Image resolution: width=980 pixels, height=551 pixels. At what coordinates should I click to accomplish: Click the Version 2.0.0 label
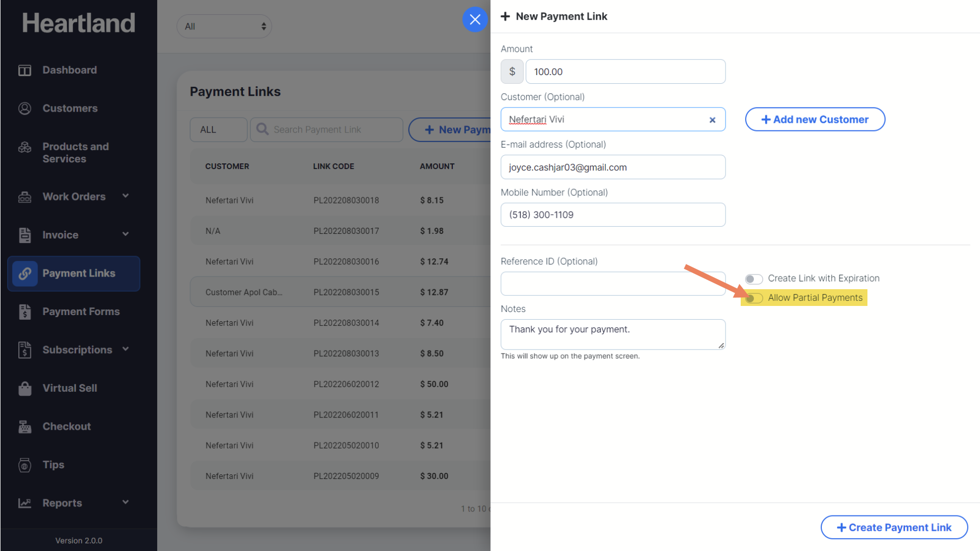(79, 540)
